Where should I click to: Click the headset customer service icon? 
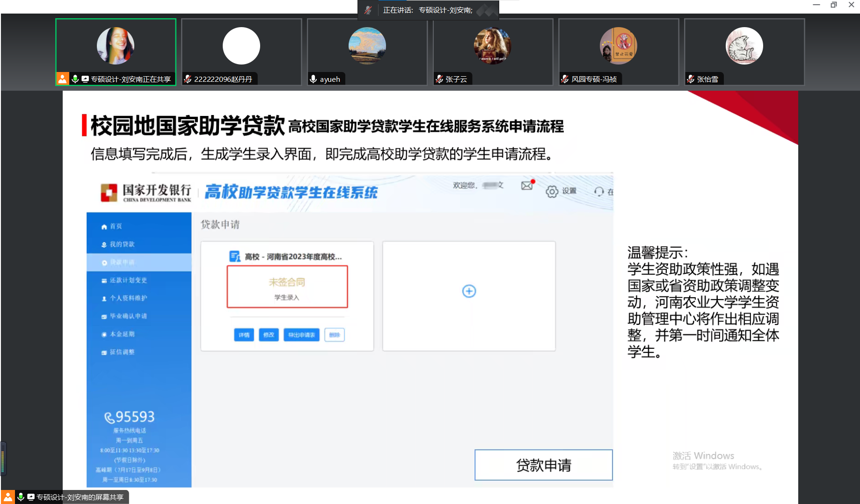[599, 191]
